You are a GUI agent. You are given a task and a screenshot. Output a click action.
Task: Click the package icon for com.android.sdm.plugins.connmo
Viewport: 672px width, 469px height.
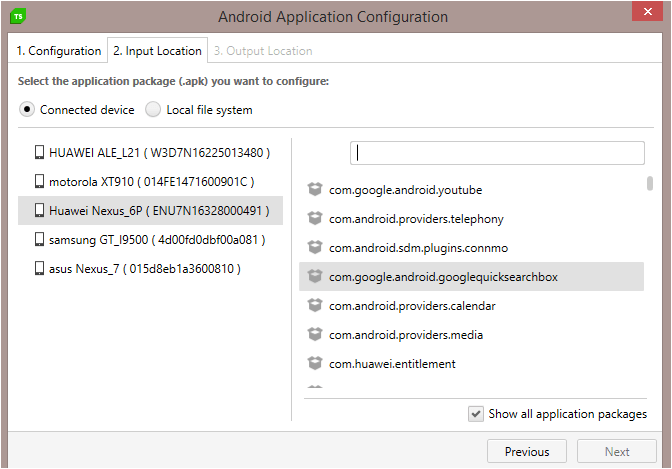pos(315,248)
